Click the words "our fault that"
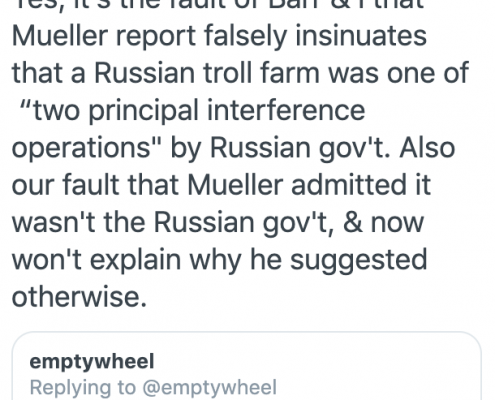This screenshot has height=400, width=495. [x=95, y=185]
